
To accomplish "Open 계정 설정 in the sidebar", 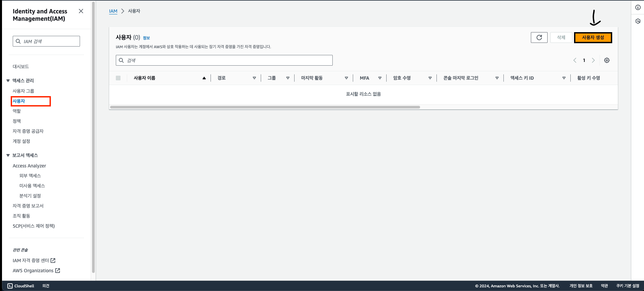I will click(x=21, y=141).
